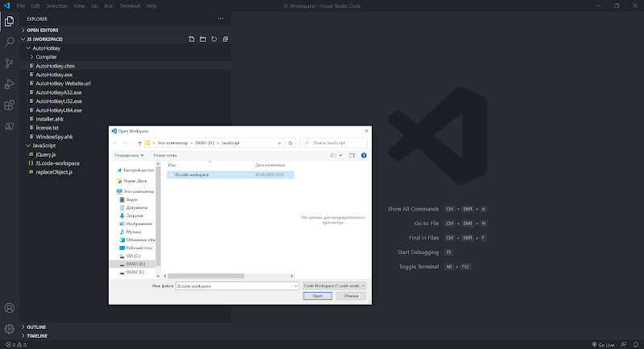The height and width of the screenshot is (349, 644).
Task: Open the File menu
Action: tap(21, 6)
